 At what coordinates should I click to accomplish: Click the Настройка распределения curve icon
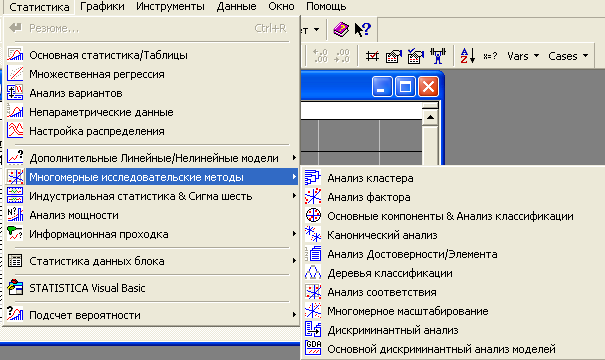tap(15, 130)
